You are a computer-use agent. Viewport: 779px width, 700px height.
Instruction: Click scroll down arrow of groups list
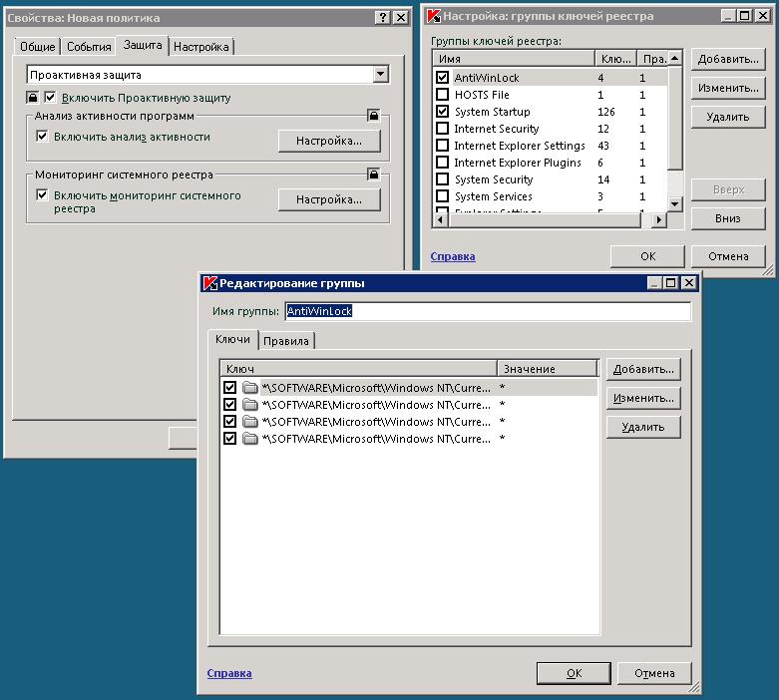[674, 203]
